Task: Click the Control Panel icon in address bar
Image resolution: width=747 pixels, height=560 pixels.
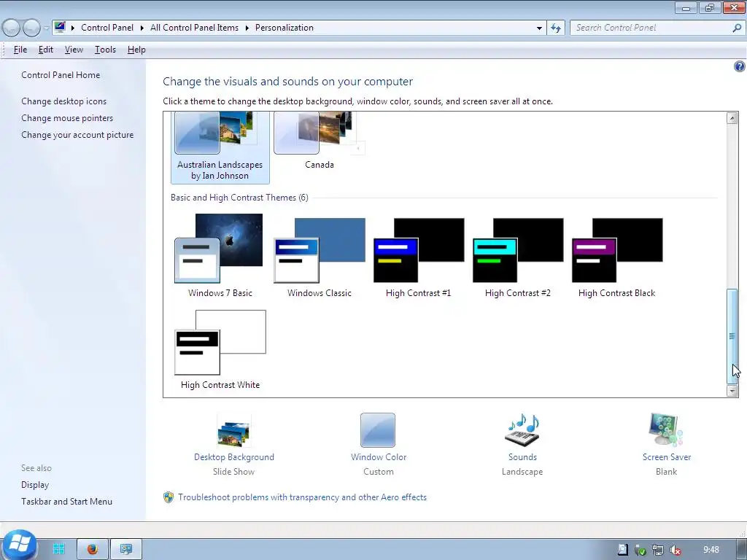Action: coord(60,27)
